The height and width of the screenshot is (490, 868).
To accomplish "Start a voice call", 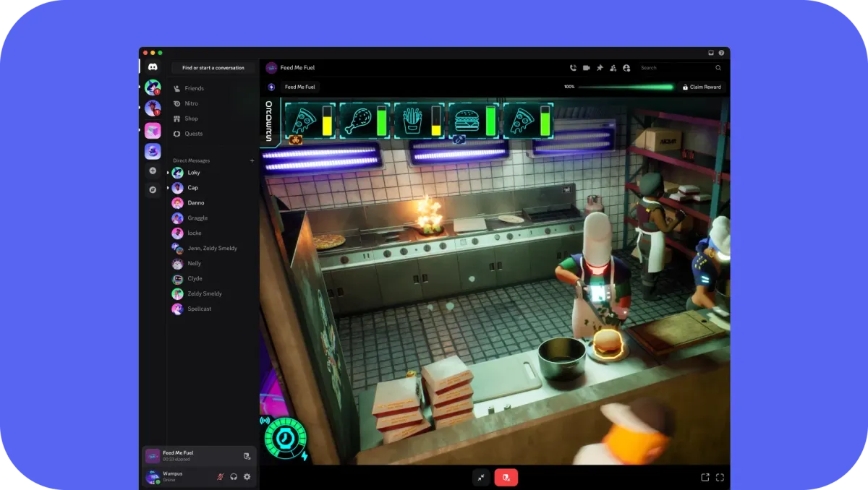I will point(573,68).
